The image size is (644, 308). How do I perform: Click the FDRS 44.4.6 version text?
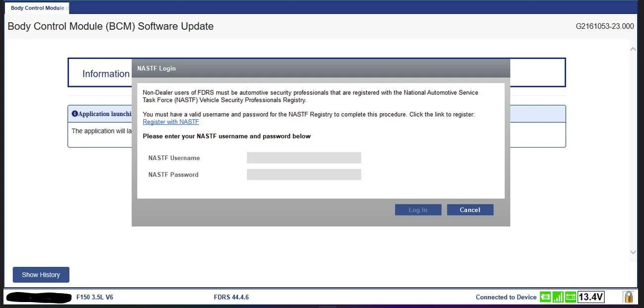(x=231, y=297)
